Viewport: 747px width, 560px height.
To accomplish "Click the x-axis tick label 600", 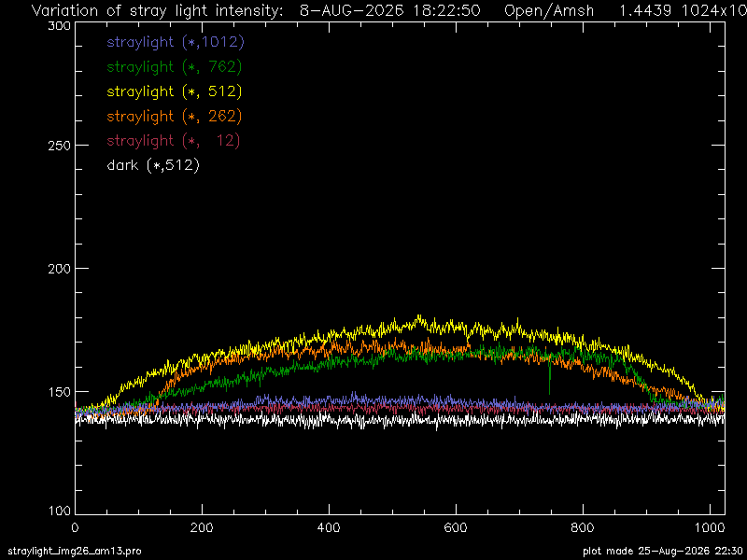I will click(x=456, y=527).
